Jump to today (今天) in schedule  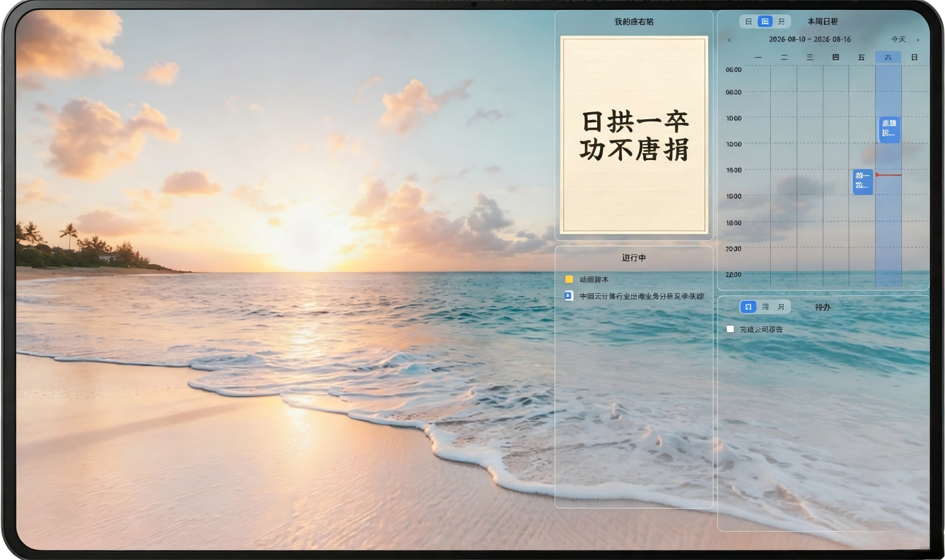point(898,40)
